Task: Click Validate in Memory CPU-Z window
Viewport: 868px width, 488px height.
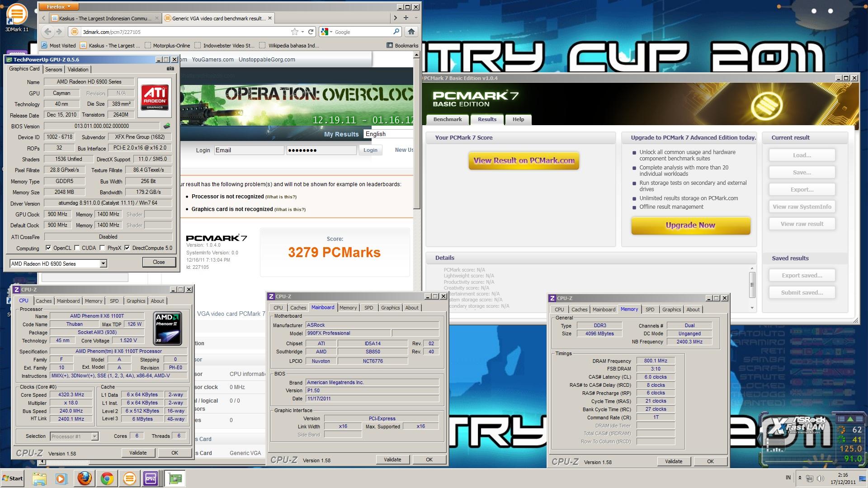Action: (x=674, y=461)
